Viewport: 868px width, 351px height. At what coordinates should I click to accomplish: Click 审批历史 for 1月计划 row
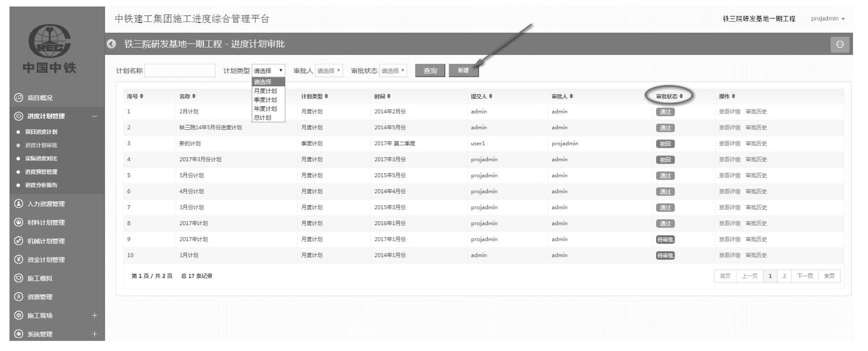pos(756,255)
